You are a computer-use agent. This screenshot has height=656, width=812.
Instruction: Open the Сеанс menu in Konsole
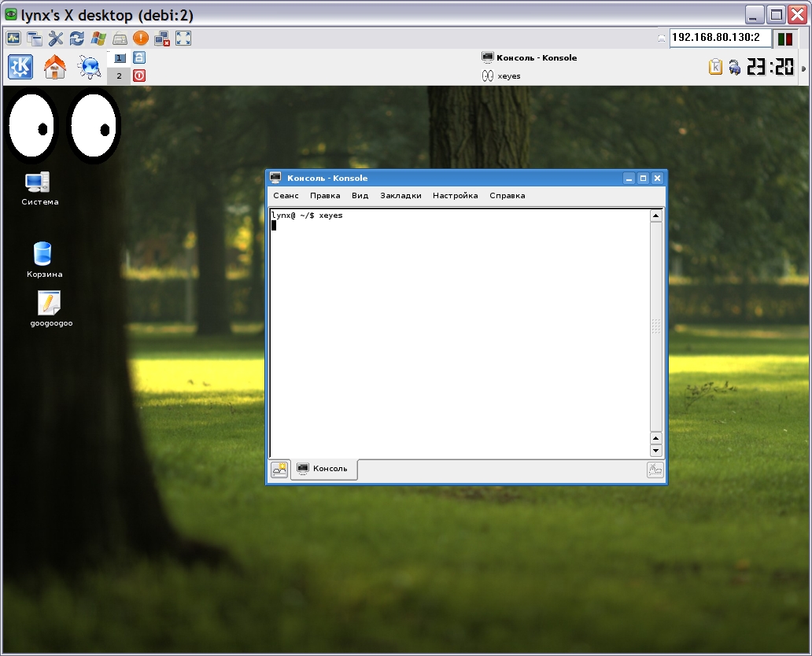[286, 196]
